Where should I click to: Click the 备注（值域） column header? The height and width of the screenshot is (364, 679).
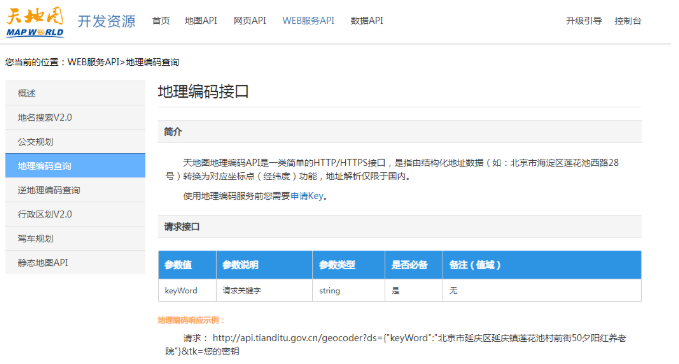tap(542, 265)
